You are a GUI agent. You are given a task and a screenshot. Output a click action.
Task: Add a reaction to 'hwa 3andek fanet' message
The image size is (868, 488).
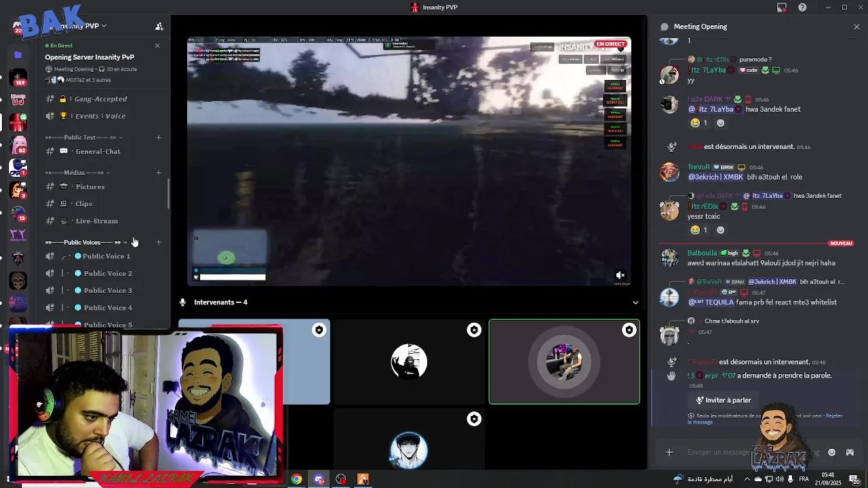720,123
